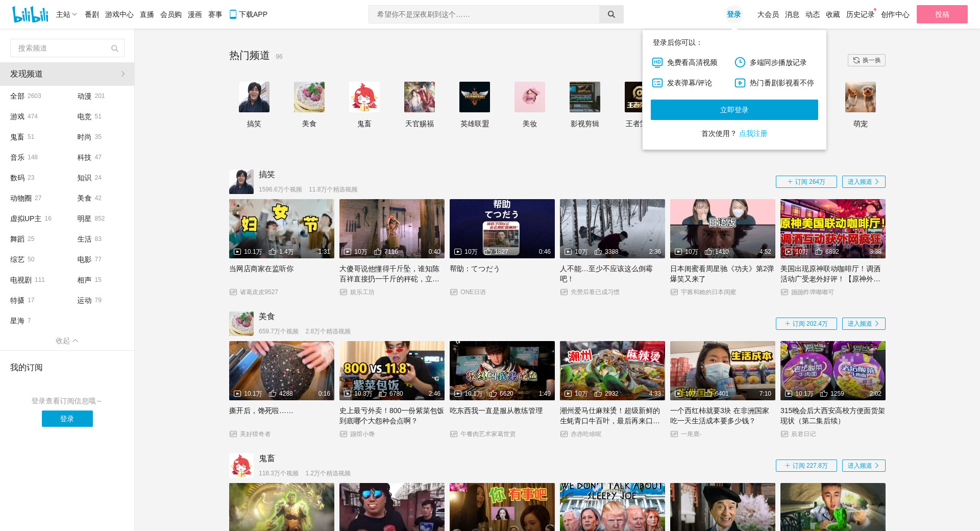This screenshot has height=531, width=980.
Task: Expand the 发现频道 sidebar section
Action: pyautogui.click(x=67, y=74)
